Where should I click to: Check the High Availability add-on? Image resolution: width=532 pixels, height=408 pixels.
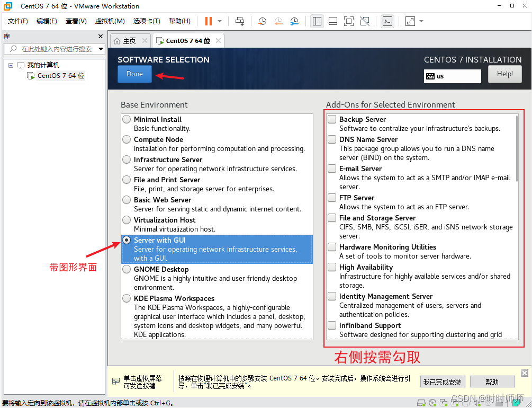(x=332, y=267)
